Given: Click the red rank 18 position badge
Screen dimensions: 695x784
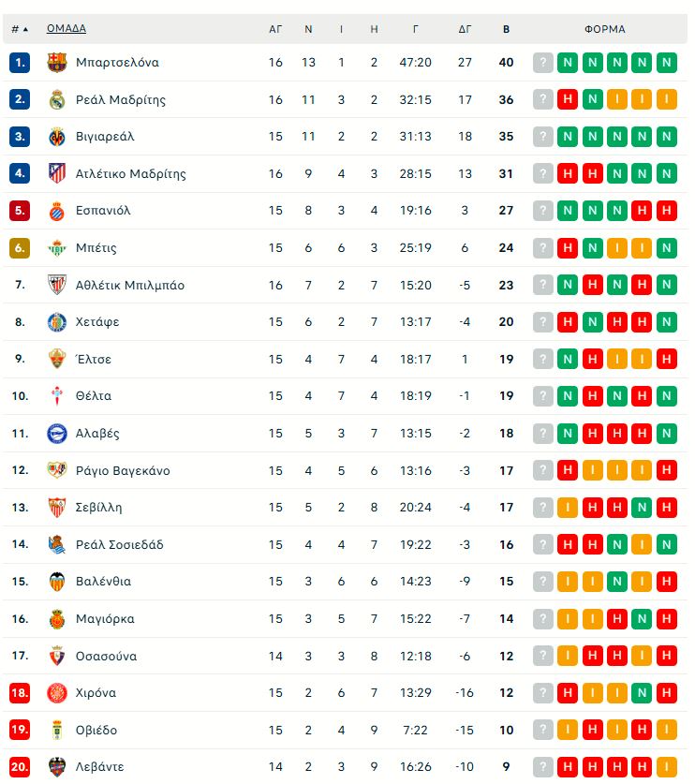Looking at the screenshot, I should click(x=20, y=693).
